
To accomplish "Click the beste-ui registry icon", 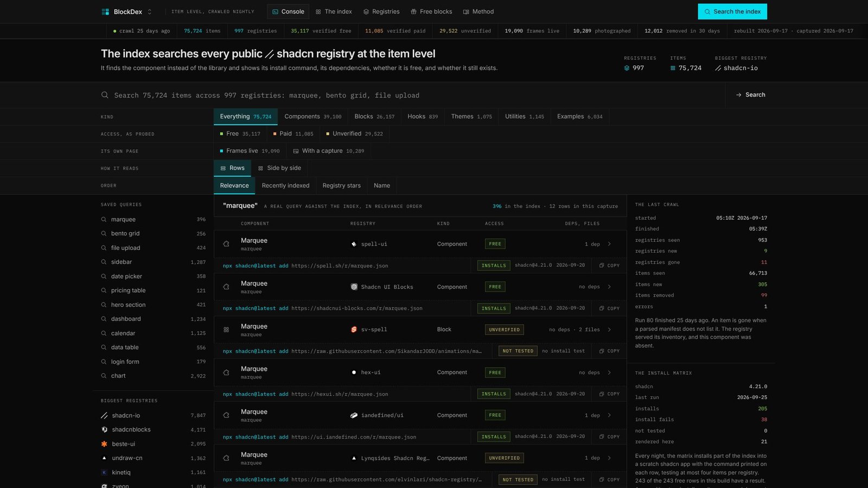I will point(104,444).
